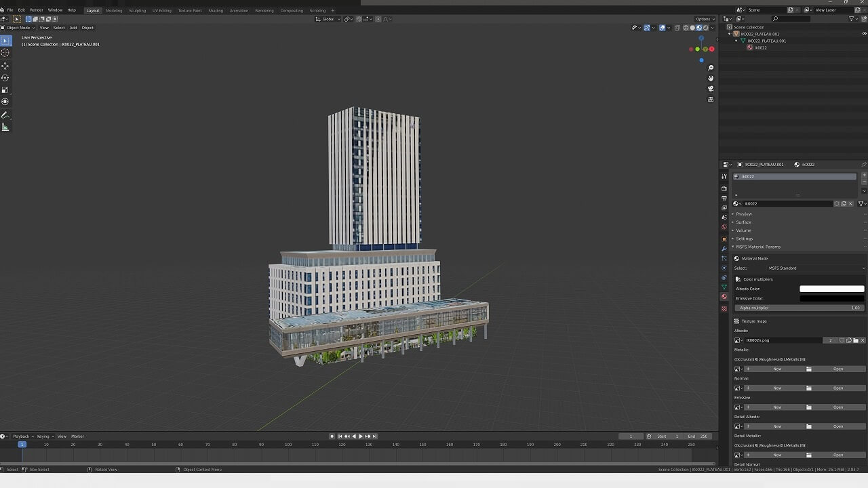Open the Render menu
This screenshot has height=488, width=868.
[37, 10]
